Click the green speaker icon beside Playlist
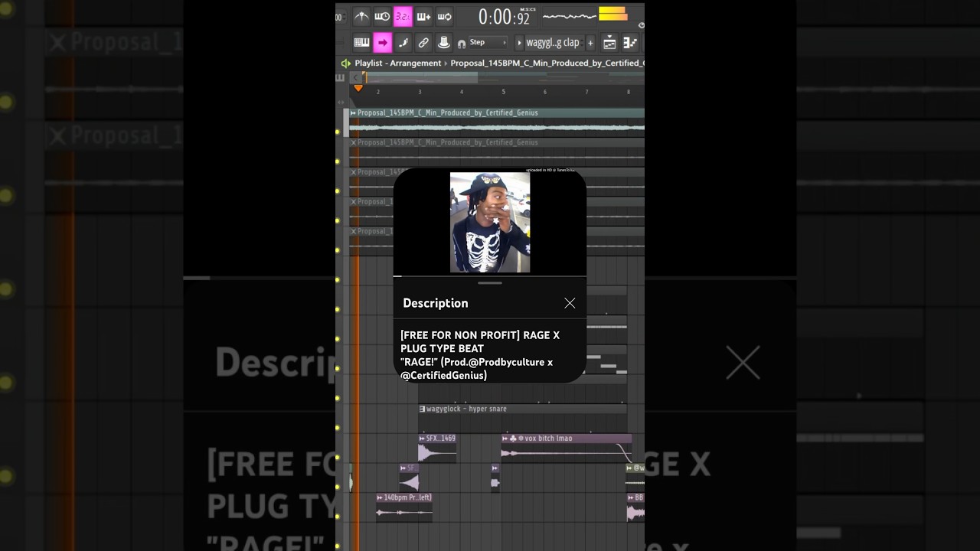 click(345, 64)
